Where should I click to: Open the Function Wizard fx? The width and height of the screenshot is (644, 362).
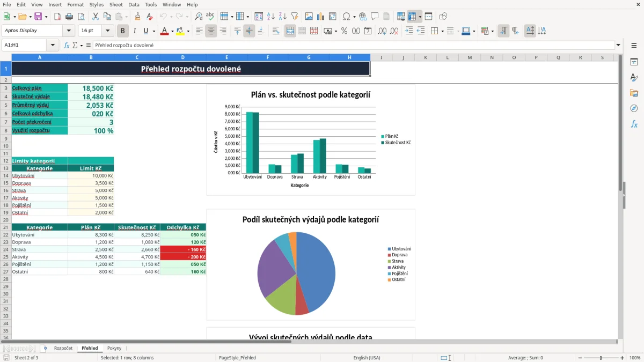pos(67,45)
